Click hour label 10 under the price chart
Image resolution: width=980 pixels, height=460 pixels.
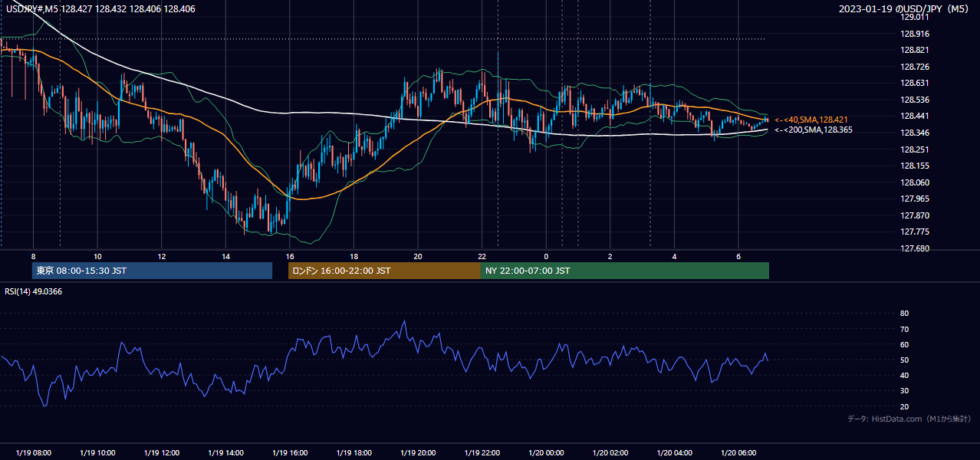click(x=97, y=256)
